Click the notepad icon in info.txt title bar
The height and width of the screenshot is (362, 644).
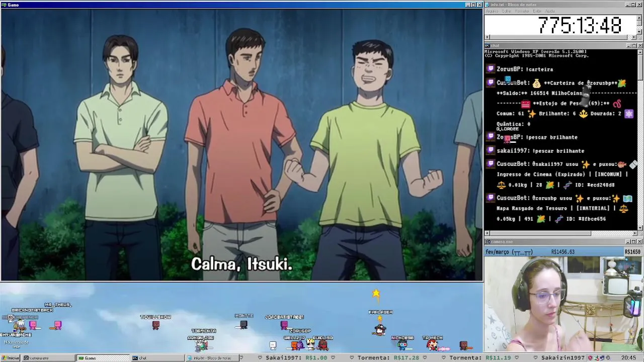tap(488, 5)
